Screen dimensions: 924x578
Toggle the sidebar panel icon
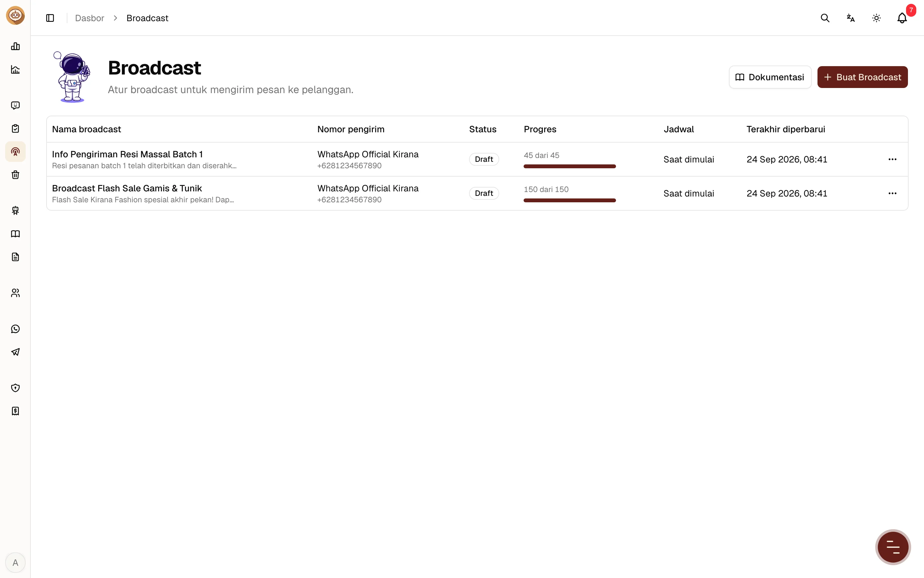50,18
